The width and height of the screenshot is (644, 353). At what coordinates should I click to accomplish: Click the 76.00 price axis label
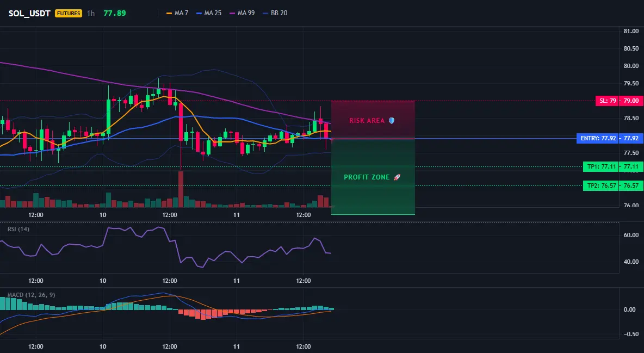[631, 206]
